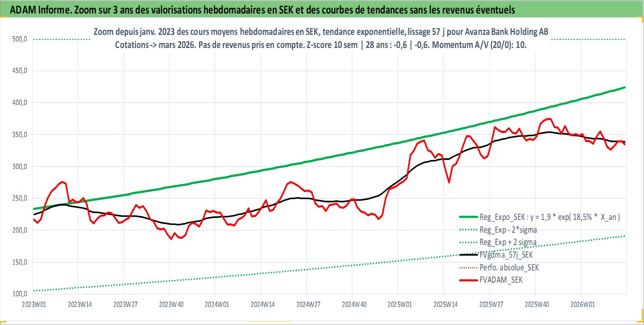Viewport: 644px width, 325px height.
Task: Click the black line swatch in legend
Action: (468, 255)
